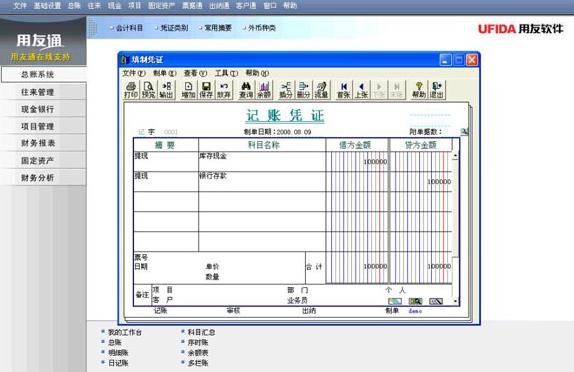Open 基础设置 in main menu bar
Image resolution: width=574 pixels, height=372 pixels.
tap(47, 5)
